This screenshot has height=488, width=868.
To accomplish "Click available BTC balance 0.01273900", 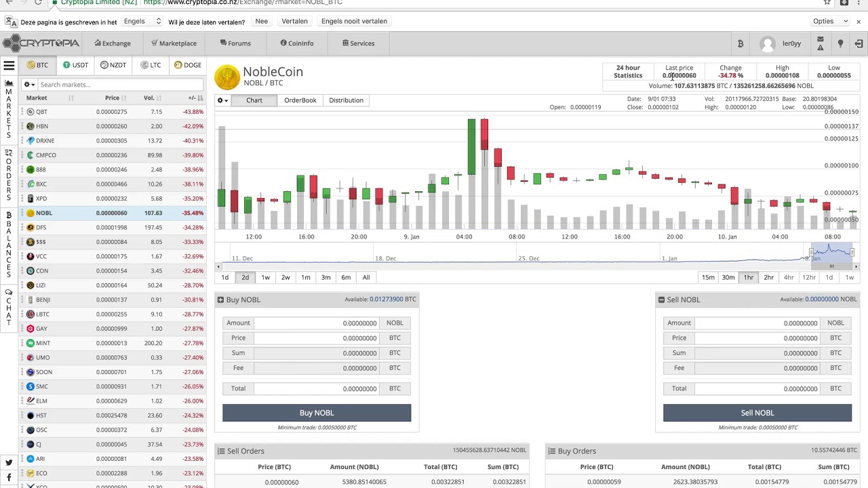I will pos(387,299).
